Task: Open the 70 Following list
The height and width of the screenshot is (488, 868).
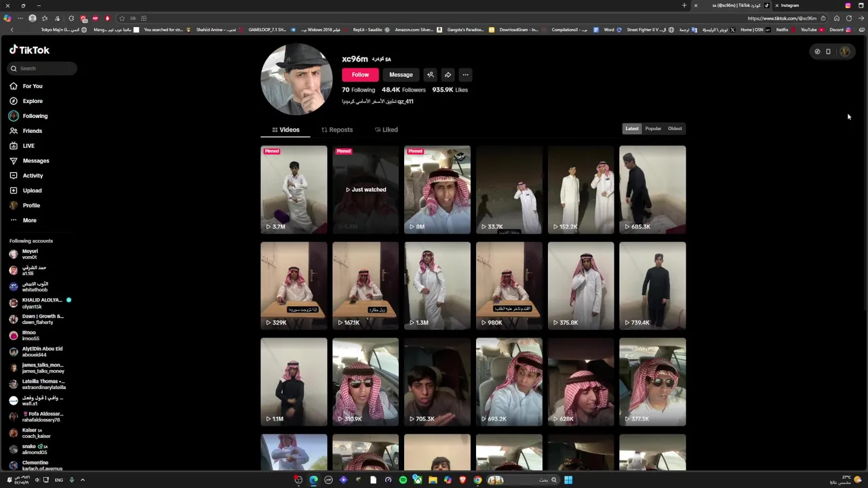Action: point(358,89)
